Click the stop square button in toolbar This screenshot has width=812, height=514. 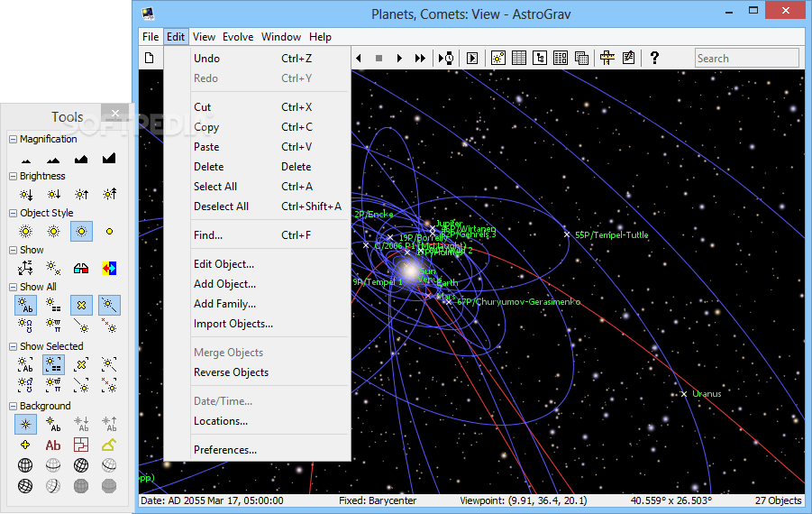pos(379,58)
